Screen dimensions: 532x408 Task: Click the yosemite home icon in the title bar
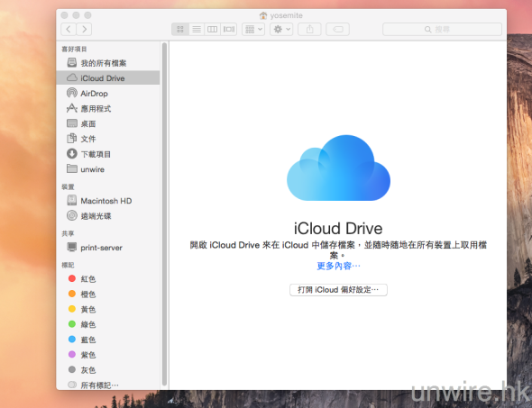pyautogui.click(x=263, y=15)
